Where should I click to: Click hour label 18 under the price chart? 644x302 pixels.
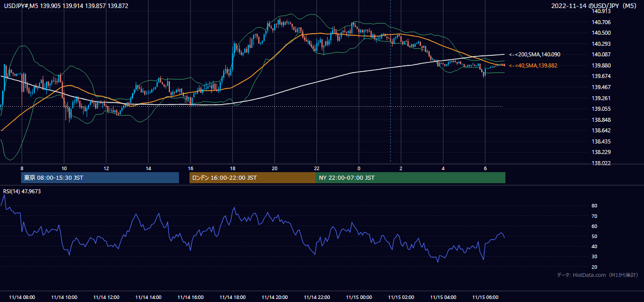[x=232, y=168]
